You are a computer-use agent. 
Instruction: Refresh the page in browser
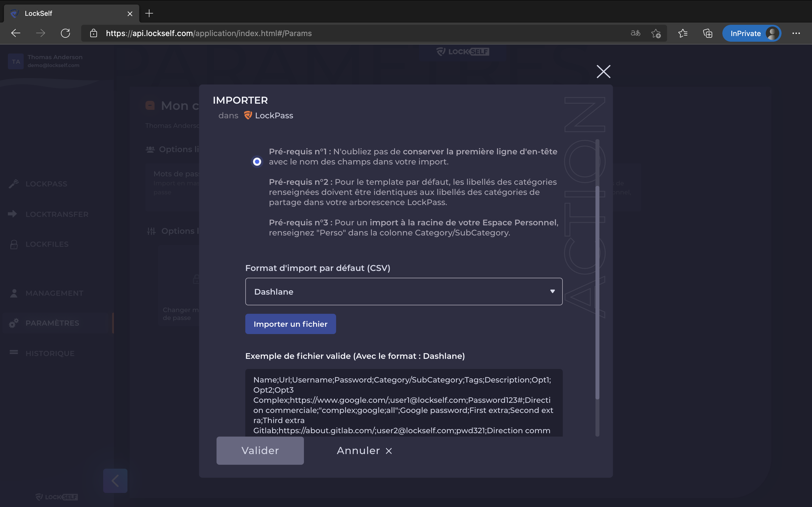65,33
